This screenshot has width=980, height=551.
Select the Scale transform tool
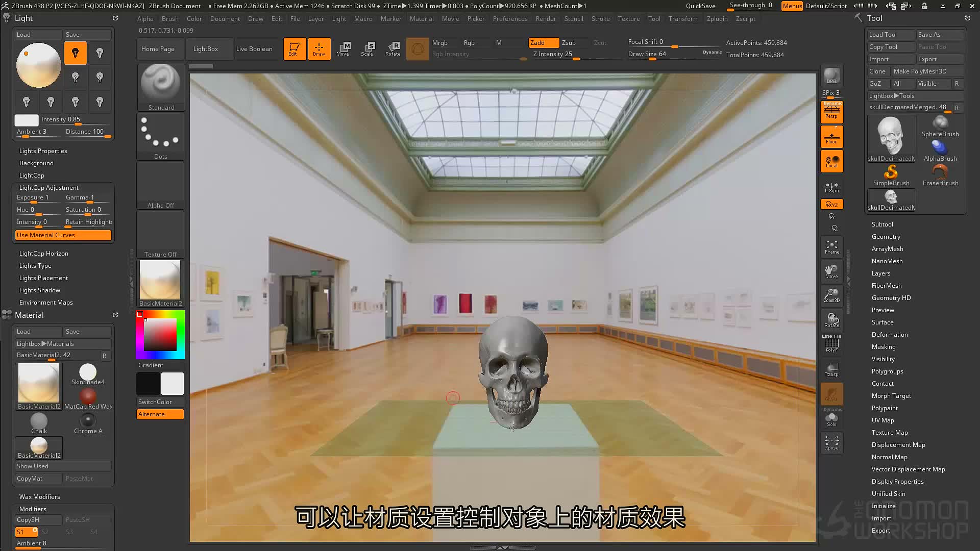click(x=367, y=49)
